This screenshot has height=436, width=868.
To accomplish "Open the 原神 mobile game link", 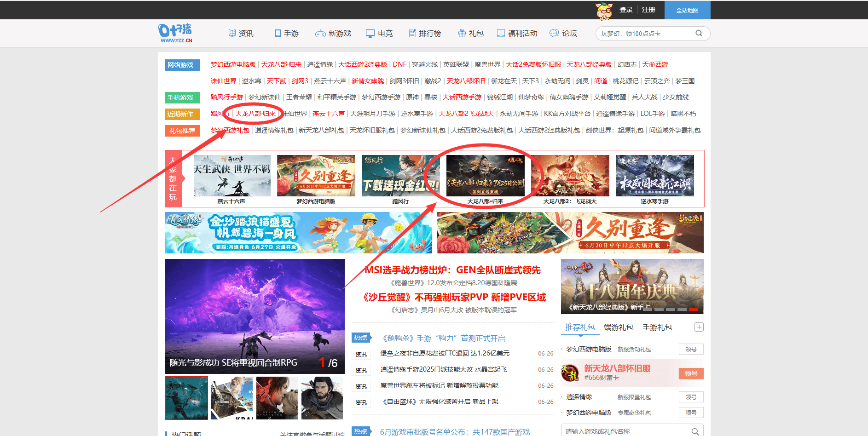I will [x=412, y=97].
